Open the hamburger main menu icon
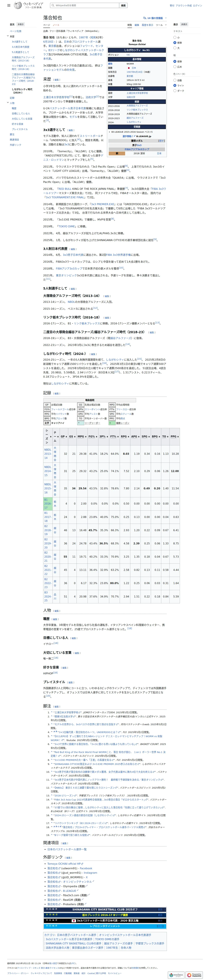Screen dimensions: 210x980 click(9, 6)
